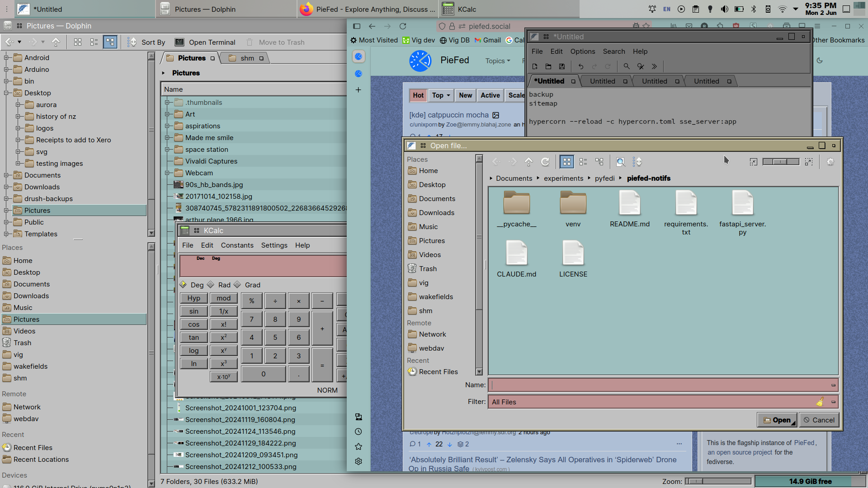Open the Top sorting dropdown on PieFed

tap(440, 95)
